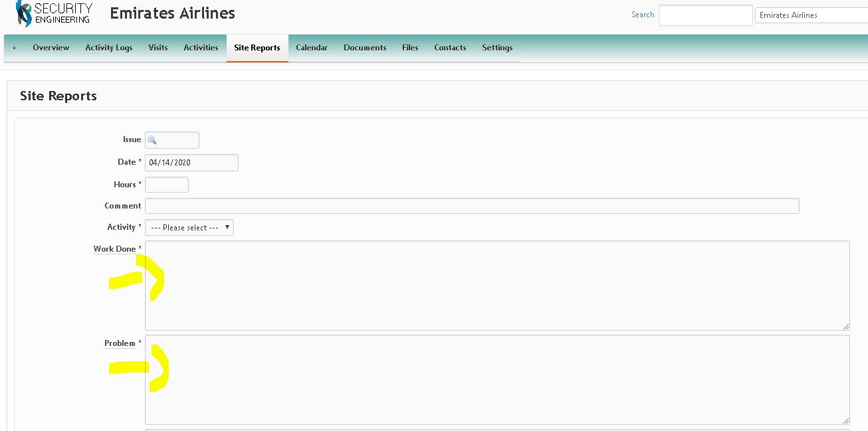Expand the Activity 'Please select' dropdown

click(x=189, y=228)
